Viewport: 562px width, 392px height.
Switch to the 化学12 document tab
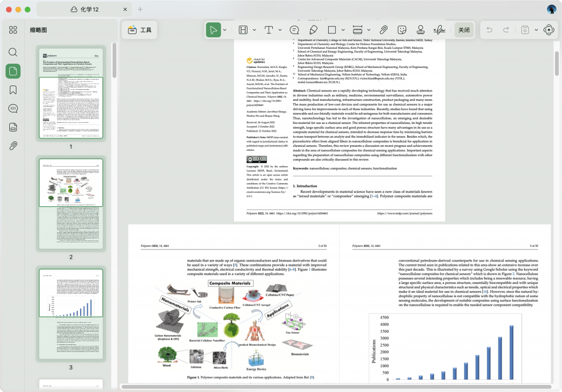pyautogui.click(x=84, y=9)
